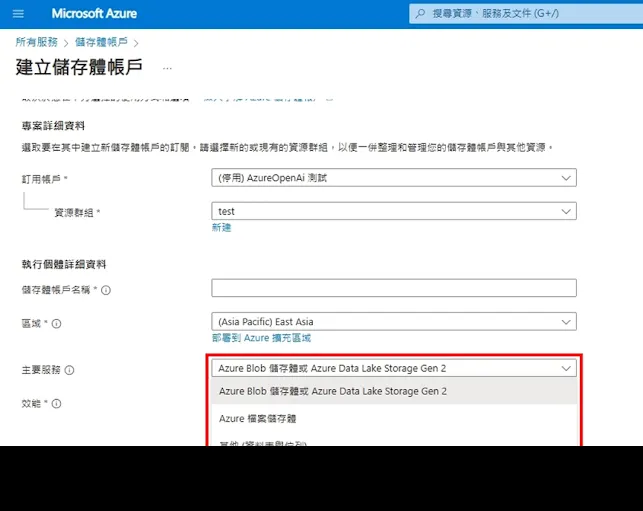Screen dimensions: 643x511
Task: Go to 儲存體帳戶 breadcrumb
Action: [101, 42]
